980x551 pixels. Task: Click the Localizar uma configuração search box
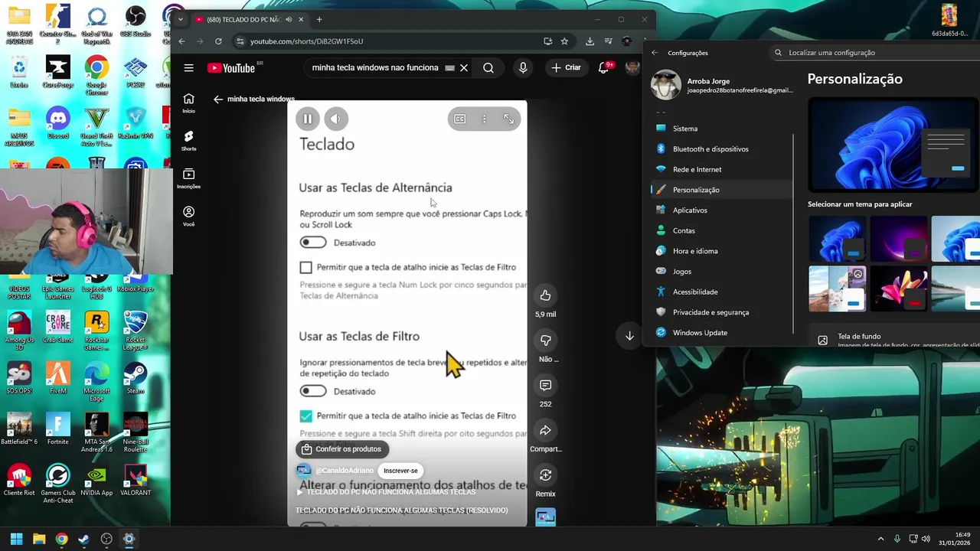pyautogui.click(x=875, y=53)
